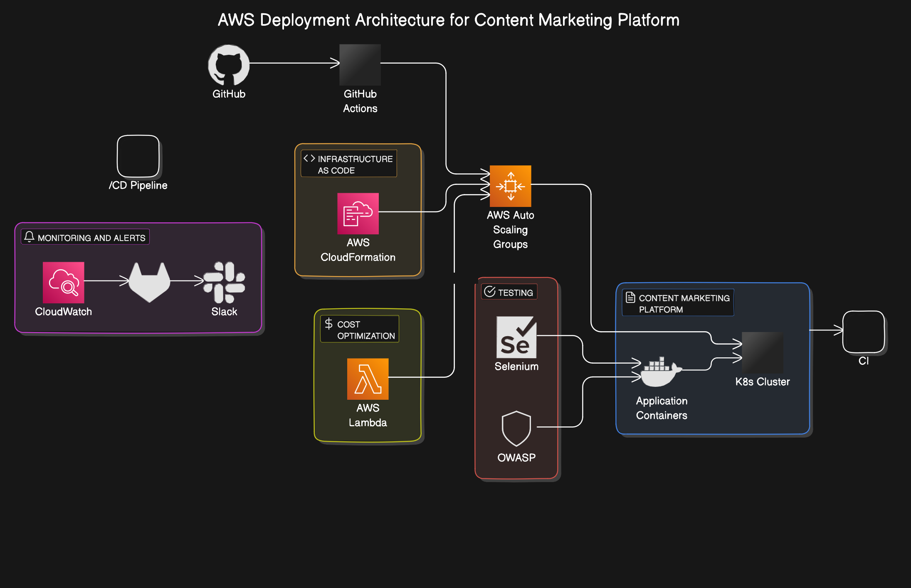
Task: Click the Slack logo icon
Action: pos(224,283)
